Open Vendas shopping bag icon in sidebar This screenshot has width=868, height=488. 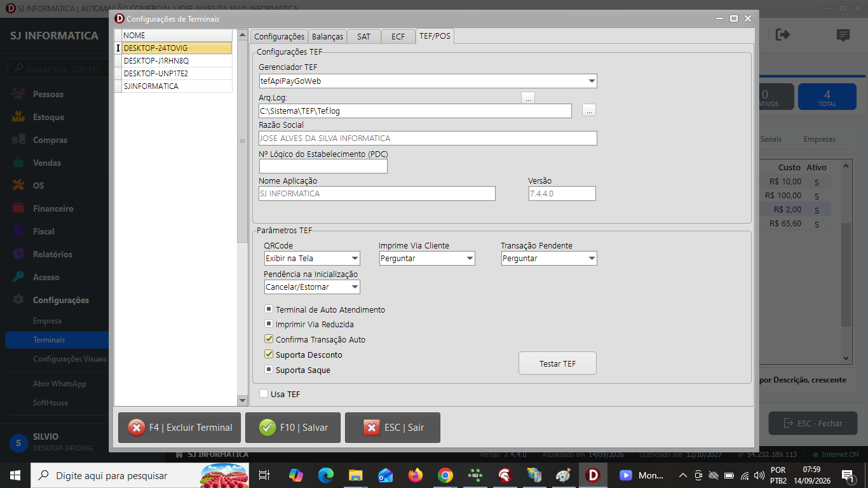(19, 163)
